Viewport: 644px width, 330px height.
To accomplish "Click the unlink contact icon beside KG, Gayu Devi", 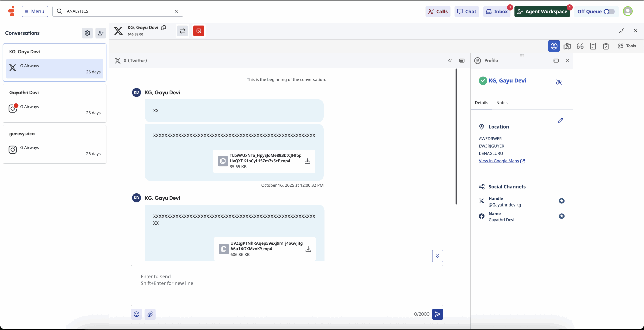I will tap(559, 82).
